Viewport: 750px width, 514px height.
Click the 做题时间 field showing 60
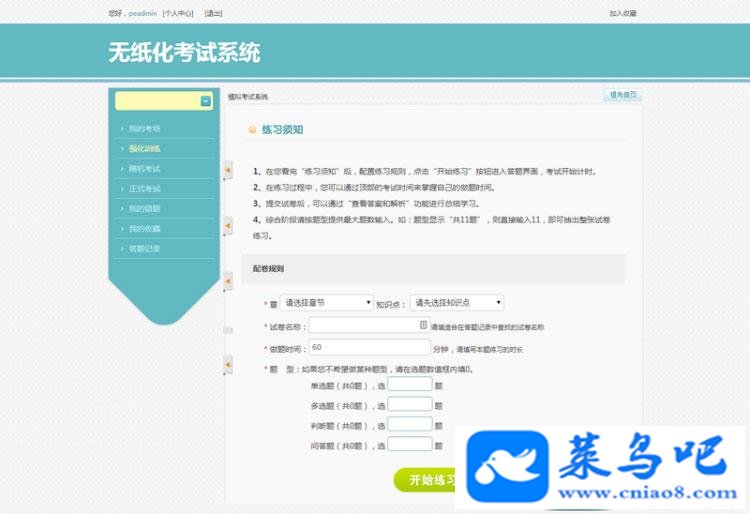click(x=369, y=348)
